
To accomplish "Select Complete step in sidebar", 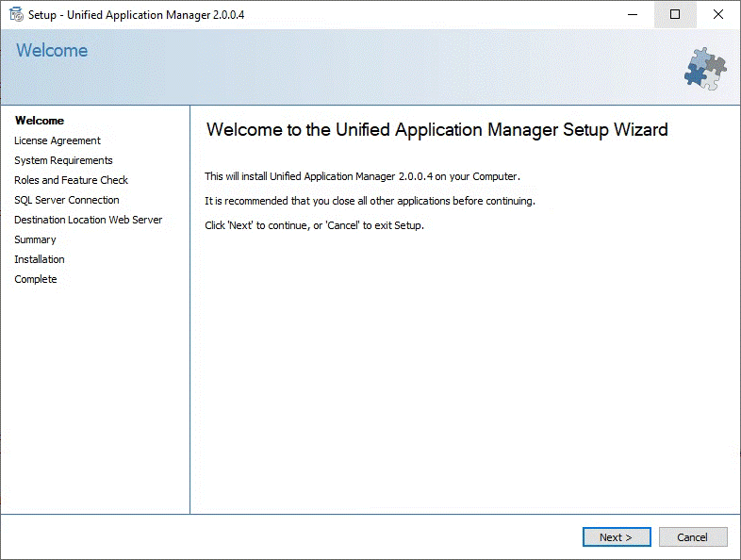I will [36, 279].
